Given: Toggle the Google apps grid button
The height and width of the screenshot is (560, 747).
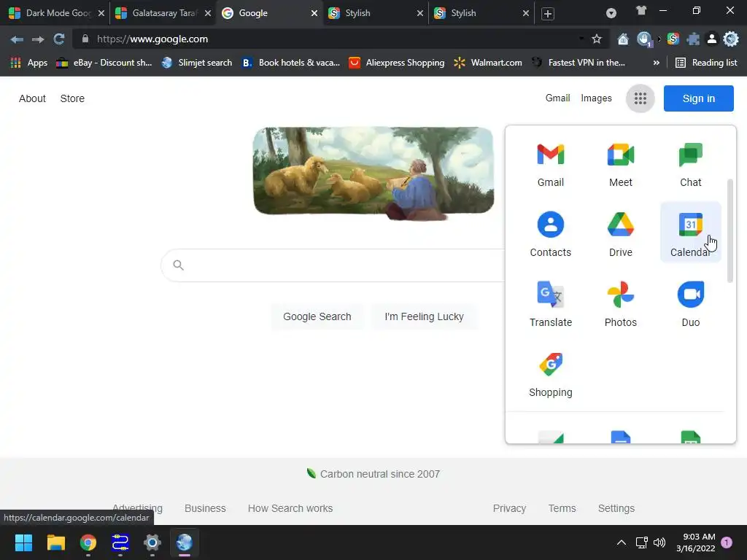Looking at the screenshot, I should 640,98.
